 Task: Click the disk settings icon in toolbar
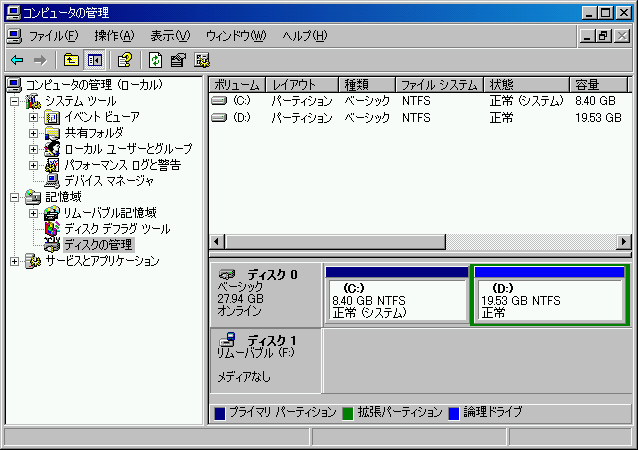(202, 61)
